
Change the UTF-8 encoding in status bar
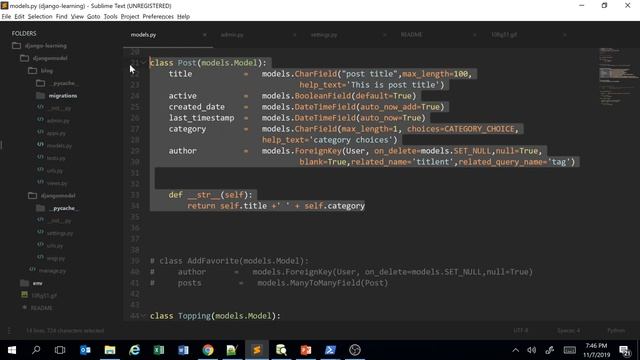[520, 330]
